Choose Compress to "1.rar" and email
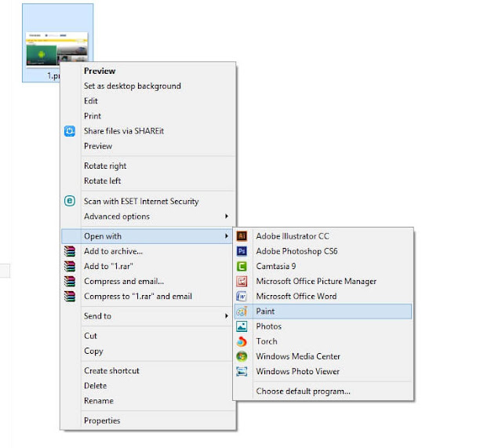 pos(138,297)
